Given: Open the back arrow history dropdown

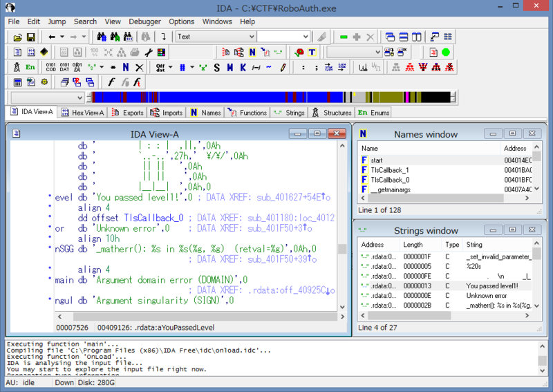Looking at the screenshot, I should pos(62,37).
